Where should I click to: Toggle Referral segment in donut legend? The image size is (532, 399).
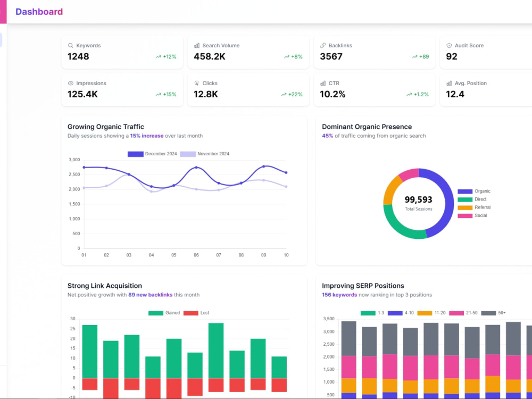tap(474, 207)
